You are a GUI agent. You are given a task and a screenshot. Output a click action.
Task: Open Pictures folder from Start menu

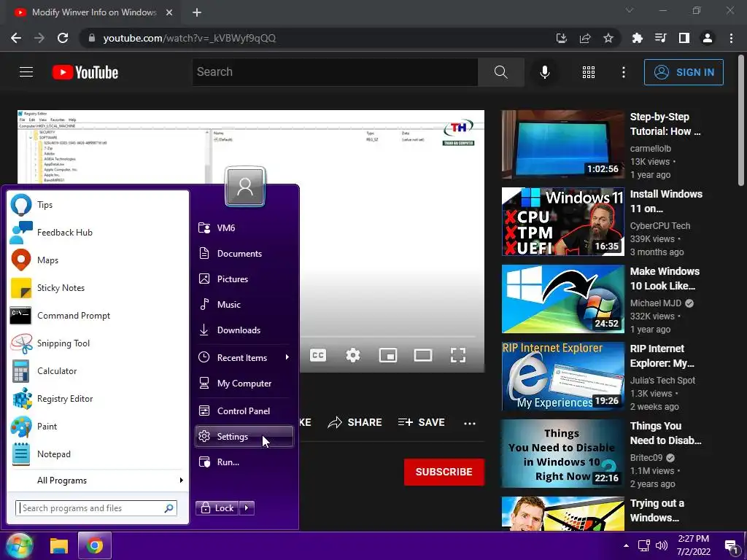tap(244, 279)
